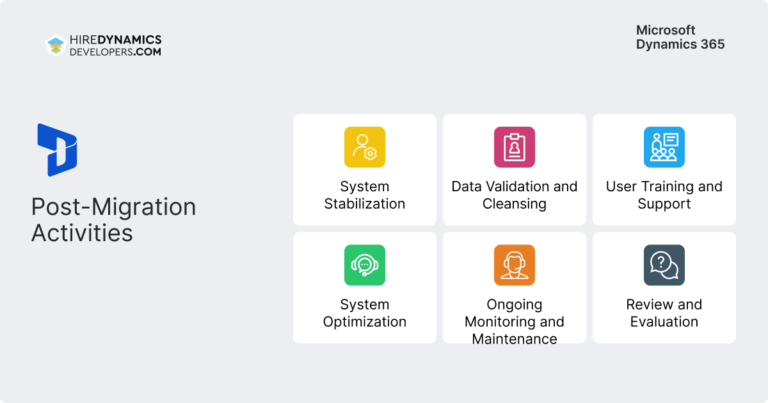Select Ongoing Monitoring and Maintenance label

click(514, 321)
